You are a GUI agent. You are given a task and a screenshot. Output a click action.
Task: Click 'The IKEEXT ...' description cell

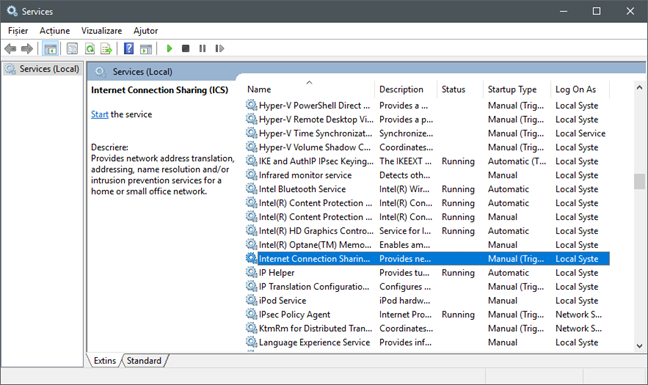pos(405,161)
